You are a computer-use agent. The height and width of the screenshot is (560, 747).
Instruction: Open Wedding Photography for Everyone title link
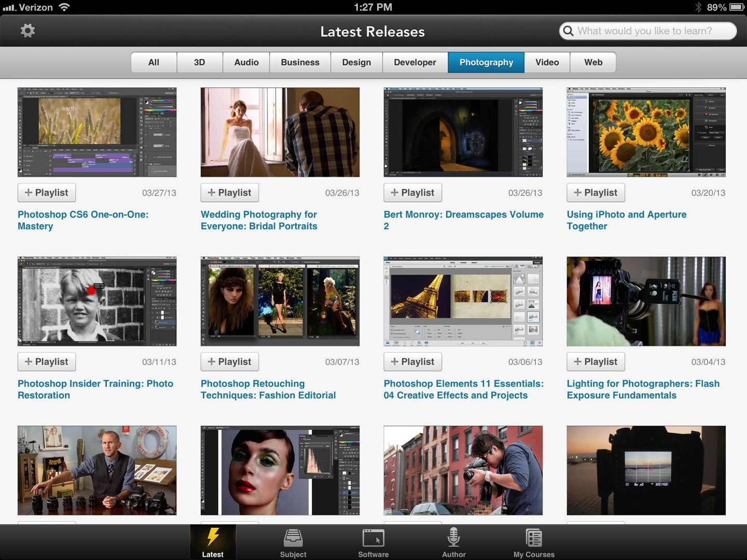259,220
